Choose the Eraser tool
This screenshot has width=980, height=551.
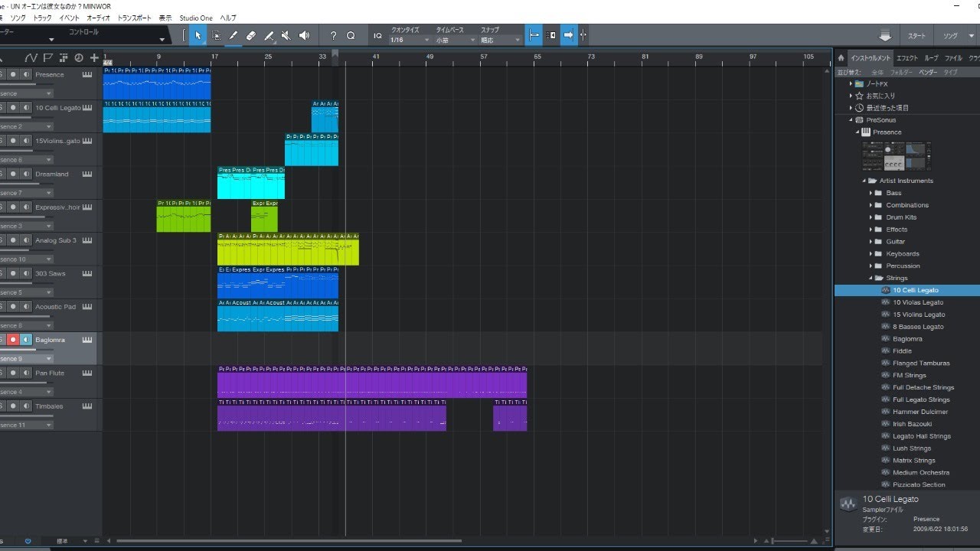point(251,35)
